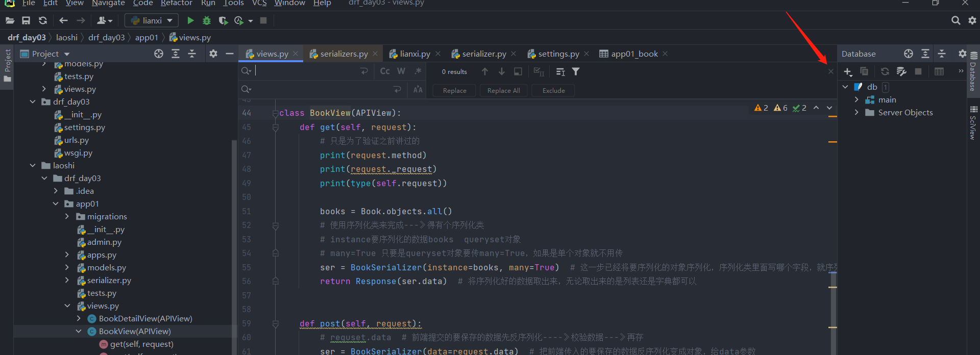Toggle new line in replace field
The image size is (980, 355).
point(398,90)
